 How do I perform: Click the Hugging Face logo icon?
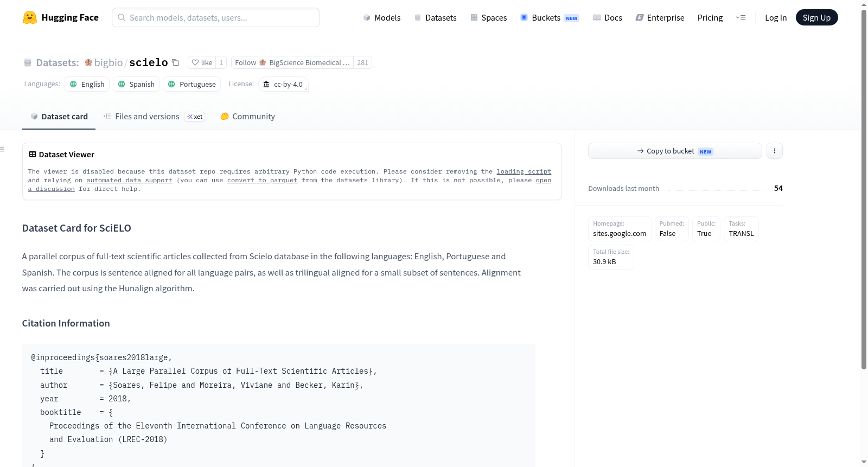[30, 17]
